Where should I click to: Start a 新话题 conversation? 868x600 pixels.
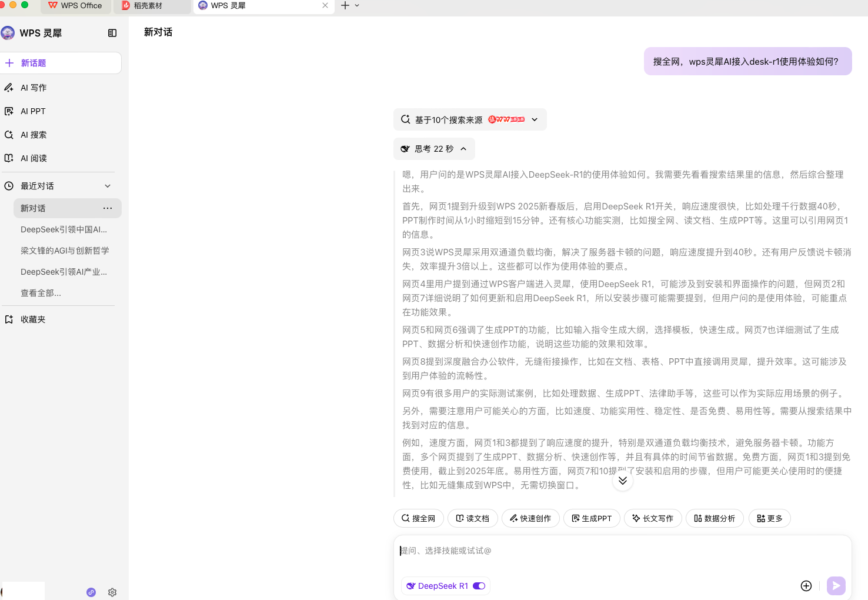point(34,63)
